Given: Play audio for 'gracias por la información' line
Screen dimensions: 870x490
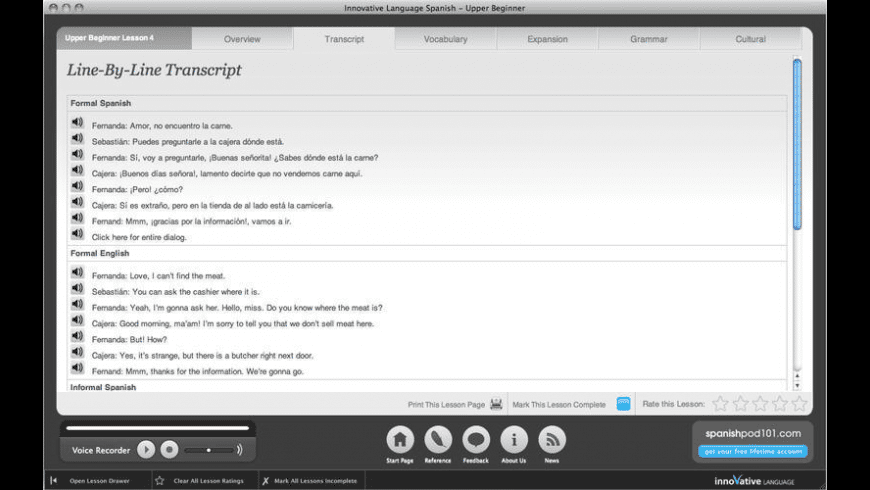Looking at the screenshot, I should pyautogui.click(x=77, y=218).
